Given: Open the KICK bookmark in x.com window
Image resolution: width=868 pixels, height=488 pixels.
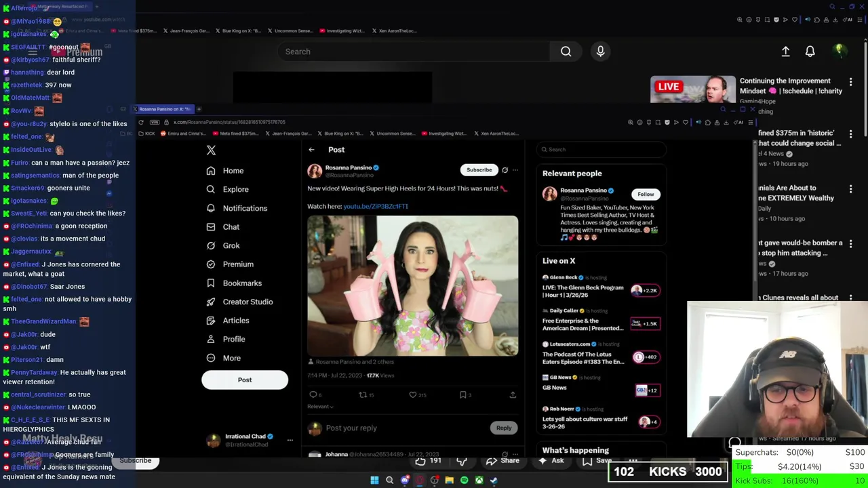Looking at the screenshot, I should point(146,134).
